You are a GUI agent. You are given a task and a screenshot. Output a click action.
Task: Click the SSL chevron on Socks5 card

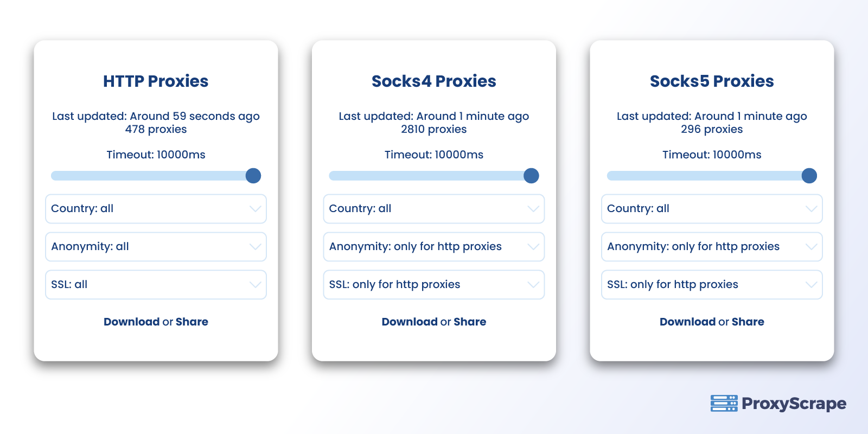[812, 285]
